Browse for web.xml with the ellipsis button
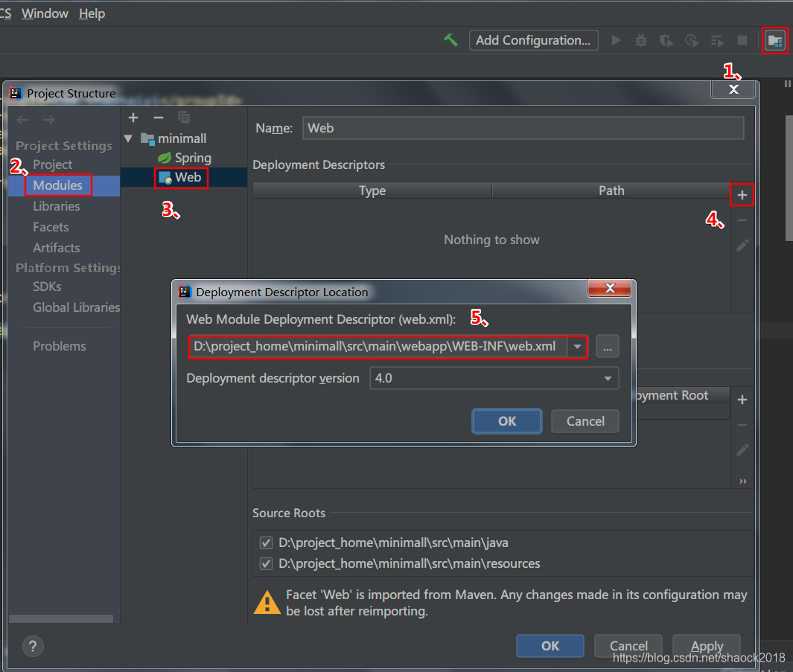Screen dimensions: 793x672 click(x=608, y=347)
